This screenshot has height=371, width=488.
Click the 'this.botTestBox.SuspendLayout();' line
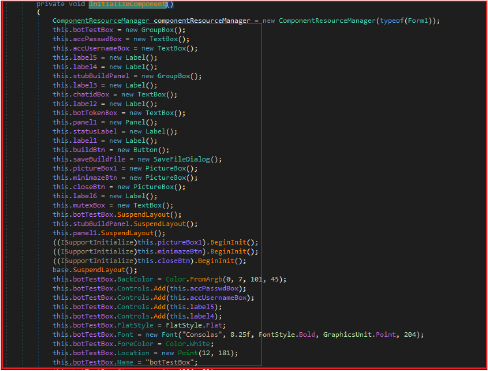click(117, 215)
